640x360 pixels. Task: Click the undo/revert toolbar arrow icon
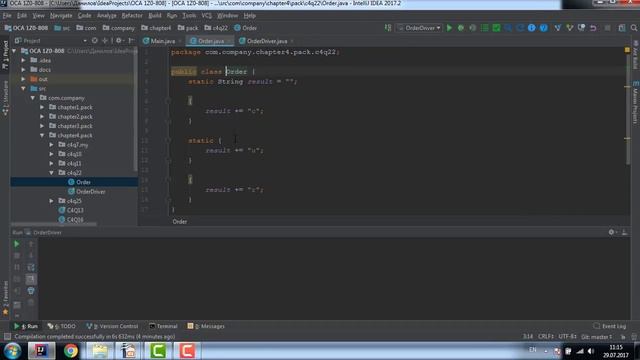593,28
